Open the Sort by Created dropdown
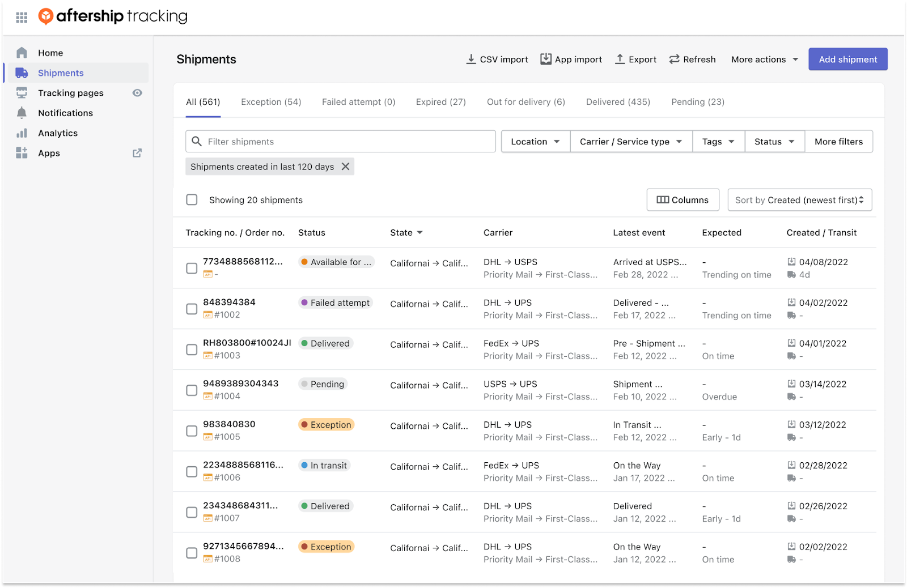907x588 pixels. (799, 200)
